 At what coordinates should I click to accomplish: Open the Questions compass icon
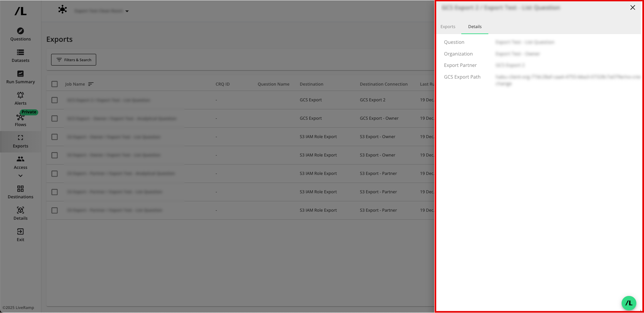20,31
